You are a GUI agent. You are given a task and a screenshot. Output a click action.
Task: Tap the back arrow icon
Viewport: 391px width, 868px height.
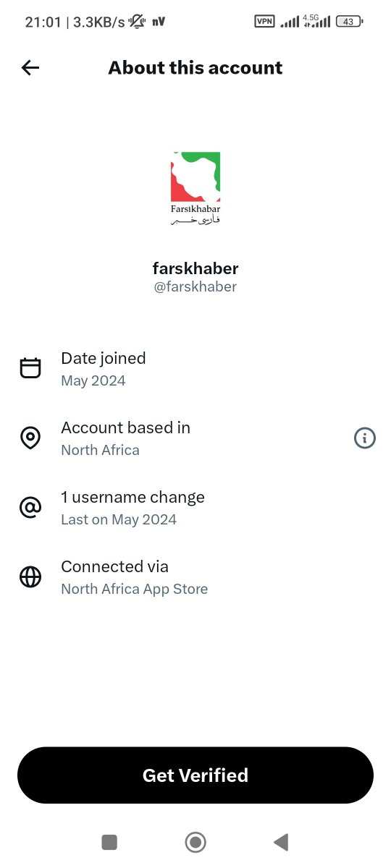tap(30, 68)
